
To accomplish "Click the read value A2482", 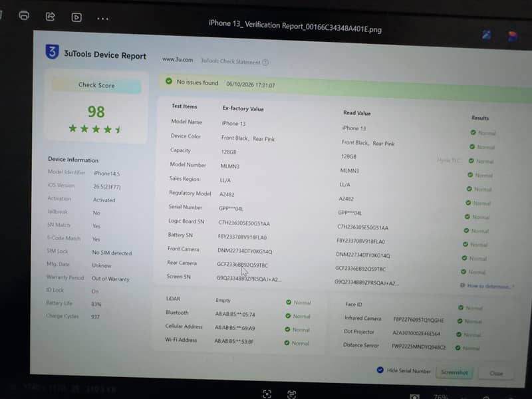I will [x=346, y=199].
